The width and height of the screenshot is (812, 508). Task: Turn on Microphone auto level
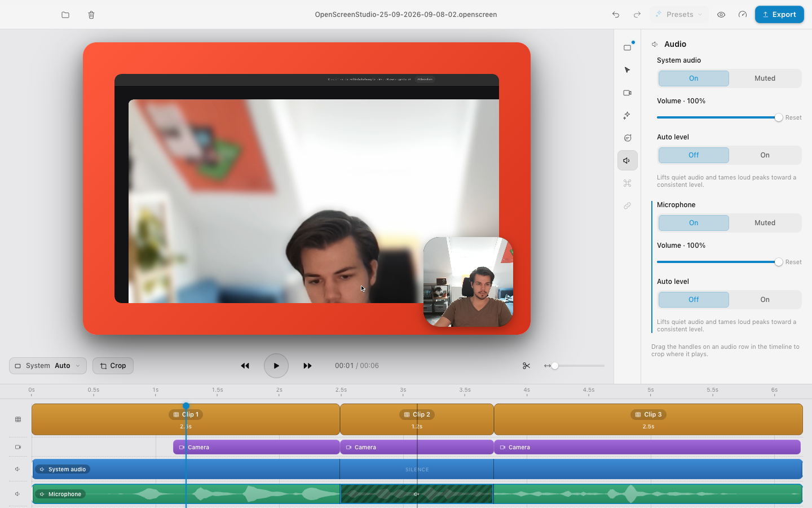click(765, 300)
